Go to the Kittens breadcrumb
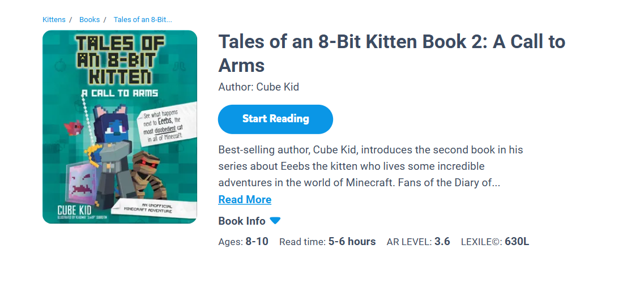The width and height of the screenshot is (644, 283). point(54,20)
